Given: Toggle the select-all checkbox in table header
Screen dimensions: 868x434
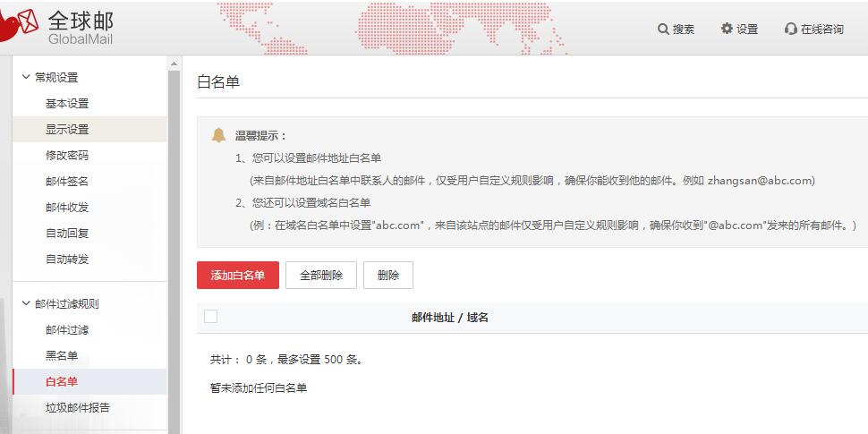Looking at the screenshot, I should point(211,316).
